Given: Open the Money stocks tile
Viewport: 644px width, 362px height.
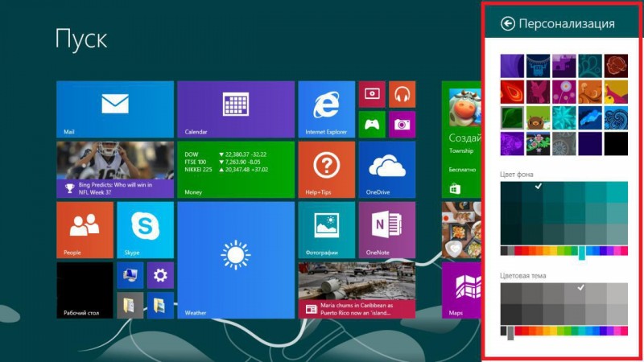Looking at the screenshot, I should (x=236, y=170).
